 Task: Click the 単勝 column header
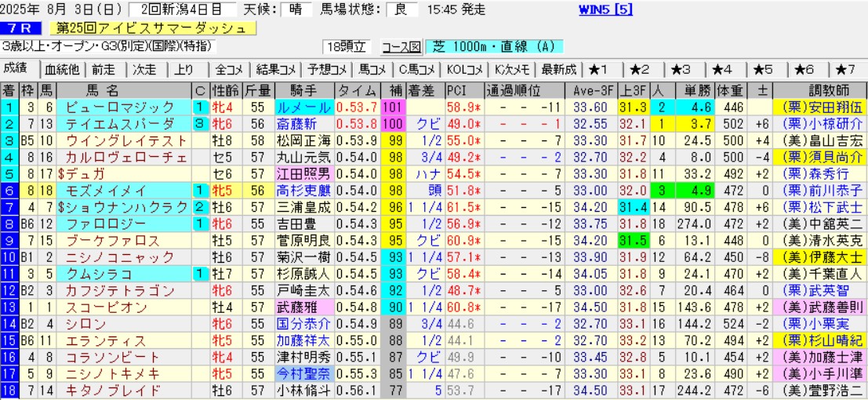[695, 89]
